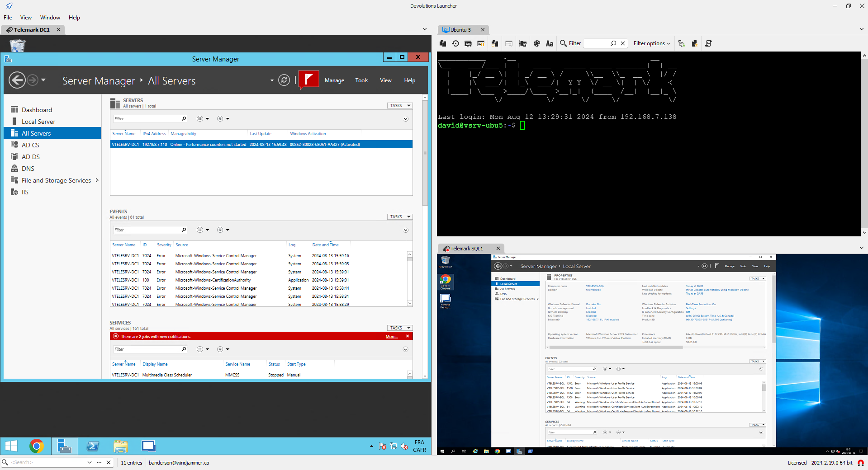Click Windows Start button on DC1 taskbar

(11, 446)
